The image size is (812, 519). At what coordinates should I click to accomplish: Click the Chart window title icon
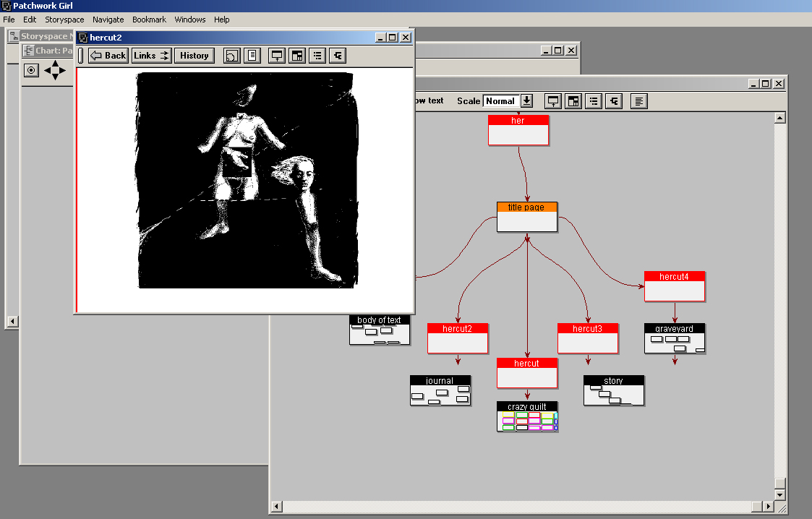tap(29, 50)
